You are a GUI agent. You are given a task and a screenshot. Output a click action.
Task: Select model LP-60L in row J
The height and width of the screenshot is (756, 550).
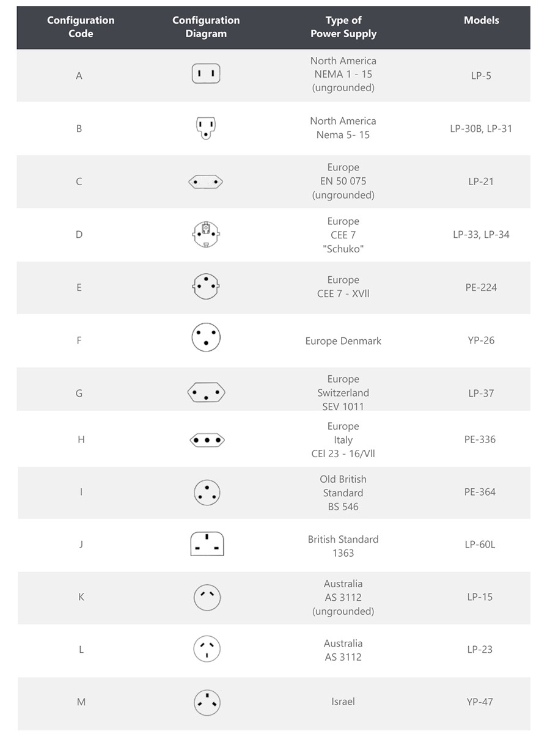pyautogui.click(x=480, y=544)
